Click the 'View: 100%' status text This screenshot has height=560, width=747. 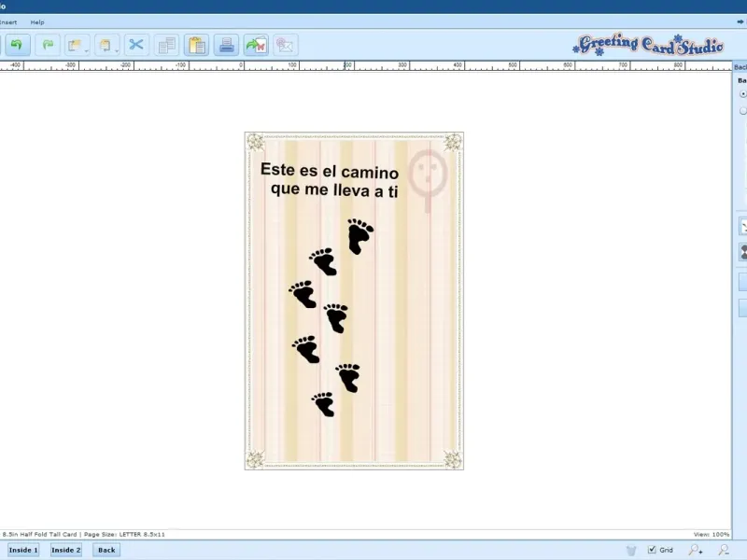(x=712, y=534)
